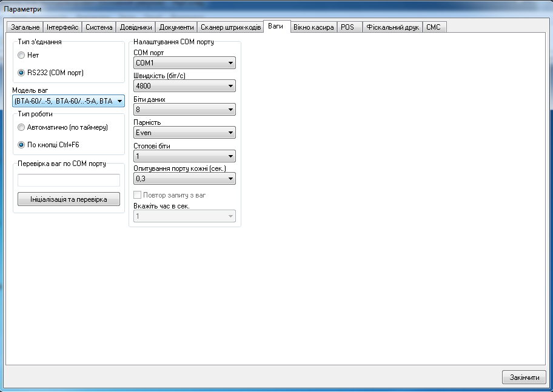Select RS232 (COM порт) radio option
The height and width of the screenshot is (392, 553).
click(21, 73)
